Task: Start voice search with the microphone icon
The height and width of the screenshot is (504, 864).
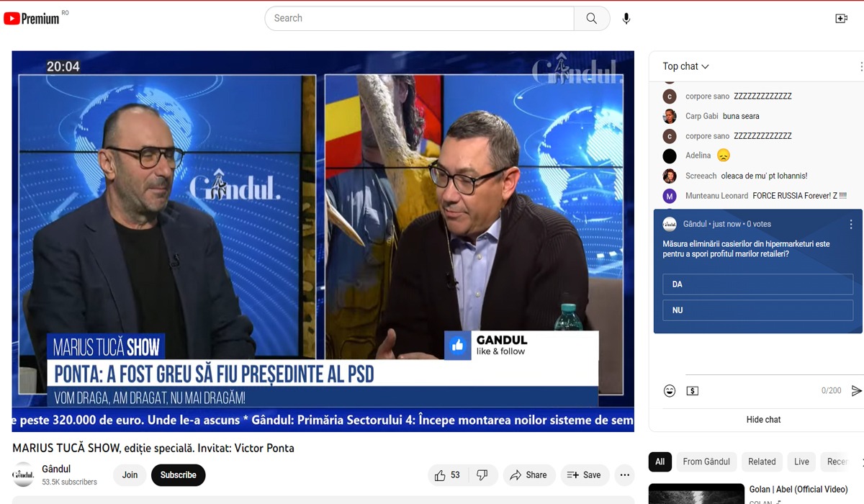Action: (626, 18)
